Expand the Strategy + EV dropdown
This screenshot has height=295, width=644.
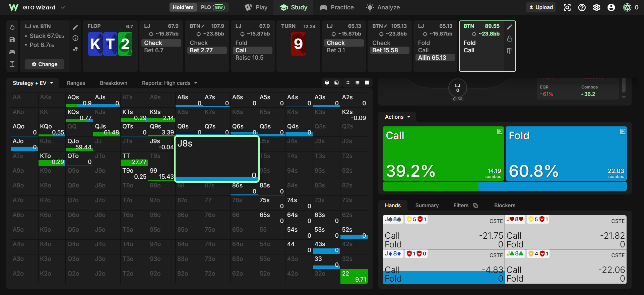click(x=33, y=83)
